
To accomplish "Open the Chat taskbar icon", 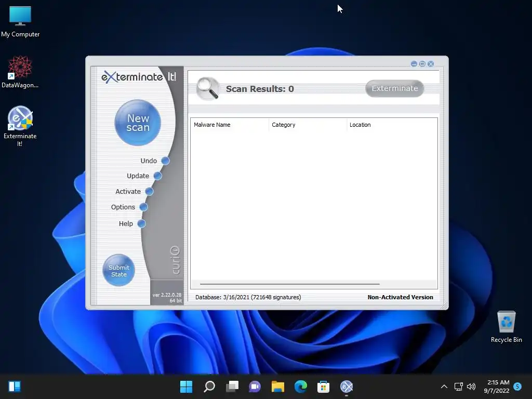I will [255, 387].
